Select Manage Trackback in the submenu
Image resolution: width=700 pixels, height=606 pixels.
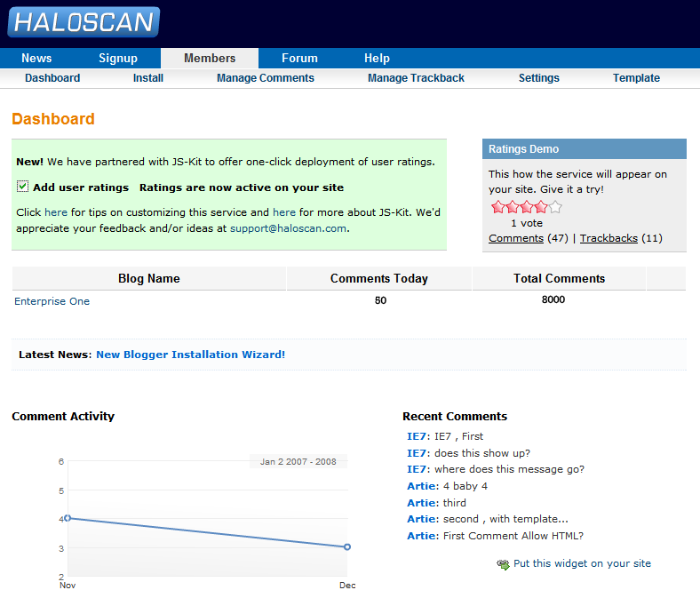(x=416, y=78)
